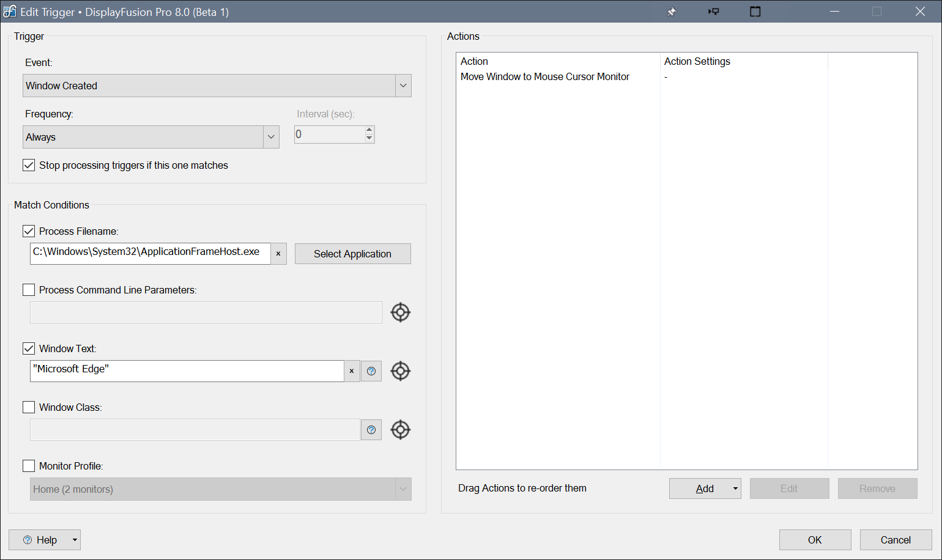Click the Window Class target crosshair icon

[400, 430]
